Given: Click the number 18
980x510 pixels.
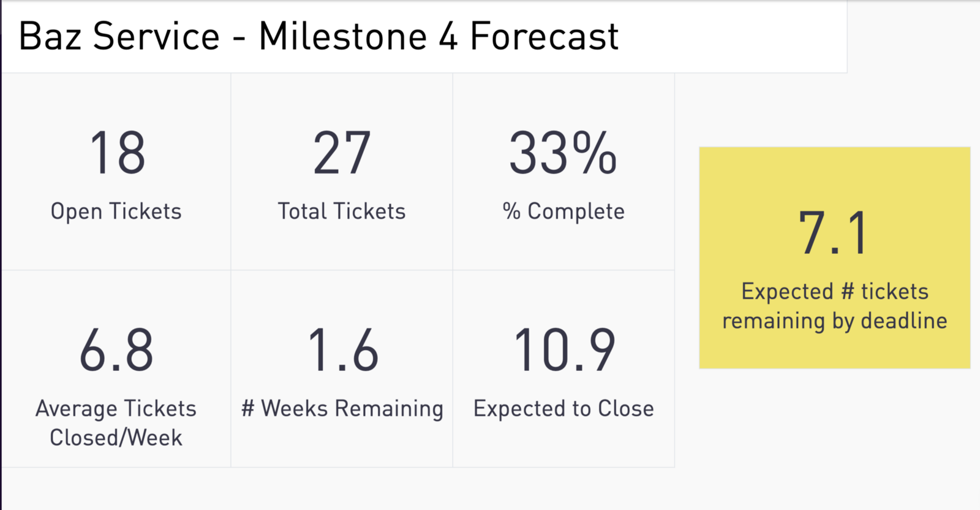Looking at the screenshot, I should (x=117, y=153).
